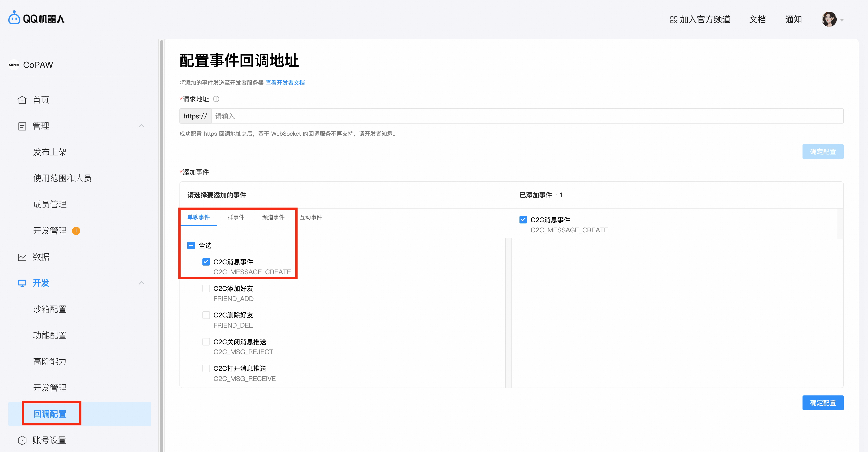Collapse the 管理 sidebar section
Screen dimensions: 868x452
(x=142, y=126)
